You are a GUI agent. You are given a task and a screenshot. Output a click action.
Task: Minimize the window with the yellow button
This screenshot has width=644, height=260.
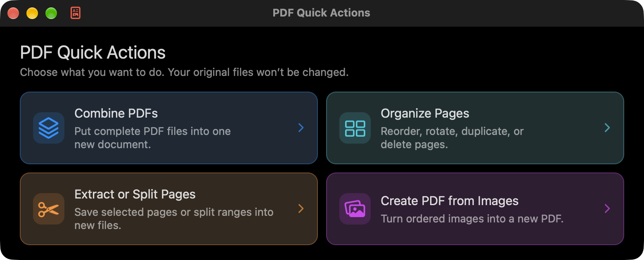pyautogui.click(x=32, y=13)
